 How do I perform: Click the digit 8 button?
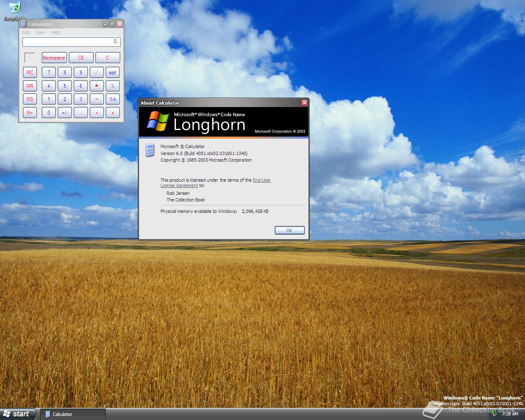[x=65, y=73]
